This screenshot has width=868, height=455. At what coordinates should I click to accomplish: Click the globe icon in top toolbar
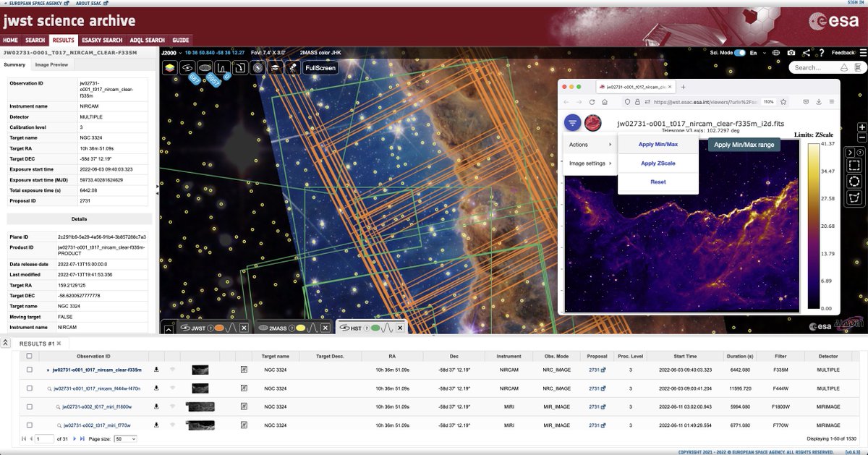pos(776,53)
